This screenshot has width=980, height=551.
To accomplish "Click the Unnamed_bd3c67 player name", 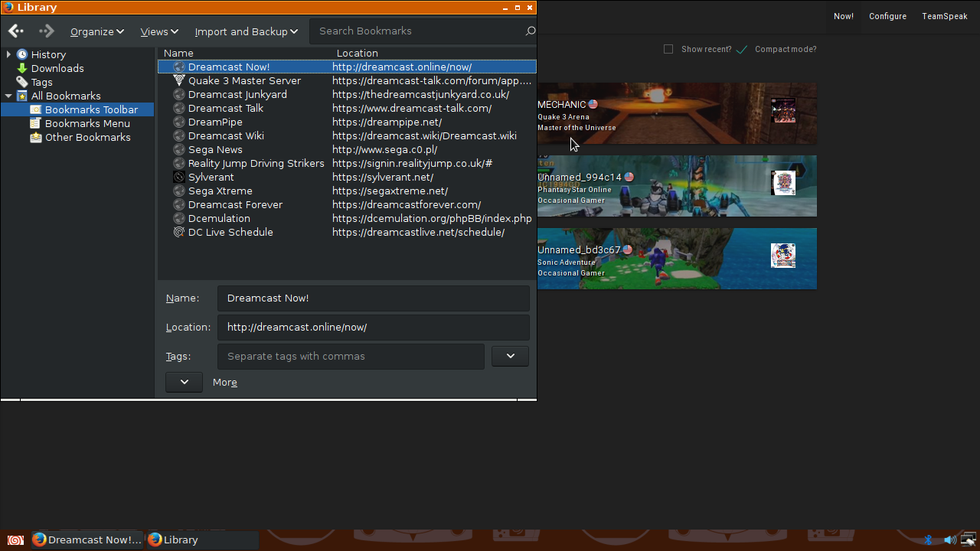I will (579, 249).
